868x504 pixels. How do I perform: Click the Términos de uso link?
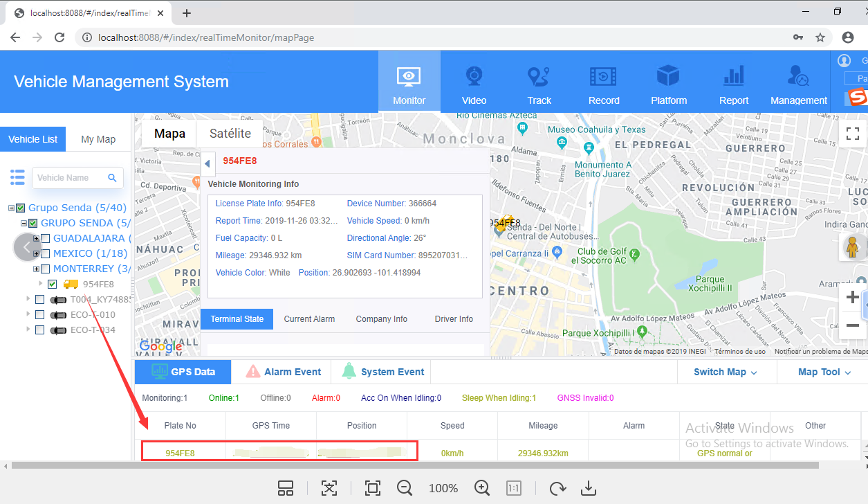[x=739, y=352]
